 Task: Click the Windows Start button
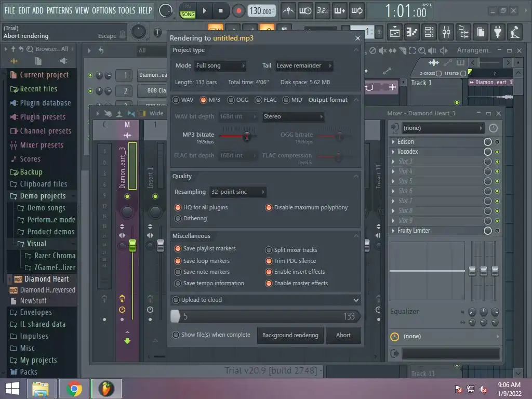pyautogui.click(x=12, y=389)
